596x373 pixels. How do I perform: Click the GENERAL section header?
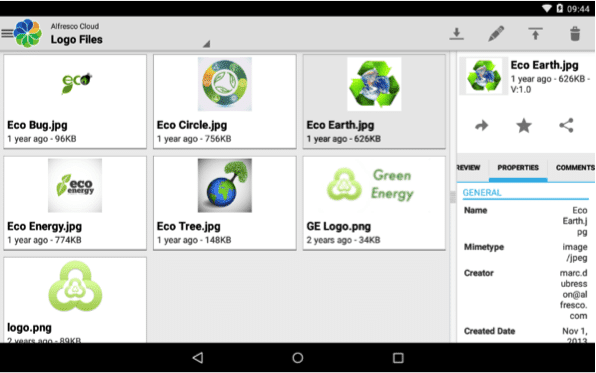(x=482, y=193)
